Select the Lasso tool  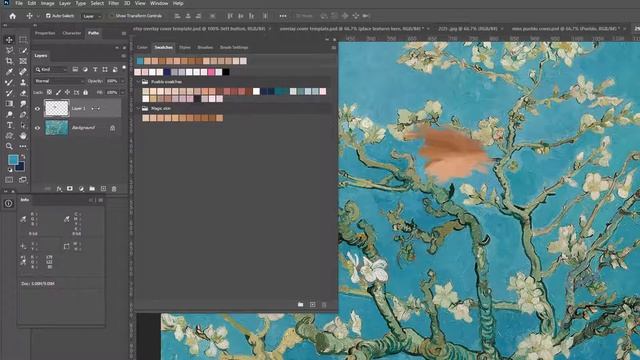9,50
